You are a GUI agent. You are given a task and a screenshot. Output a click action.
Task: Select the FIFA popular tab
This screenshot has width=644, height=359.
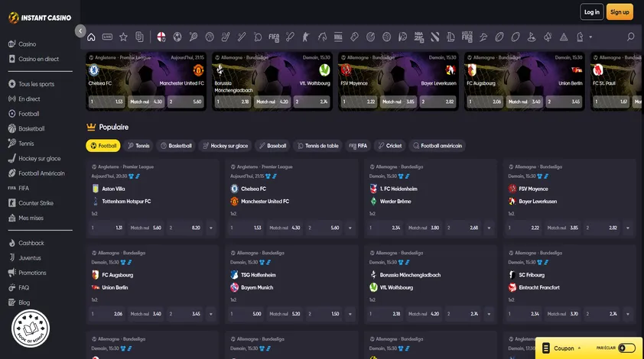tap(358, 146)
